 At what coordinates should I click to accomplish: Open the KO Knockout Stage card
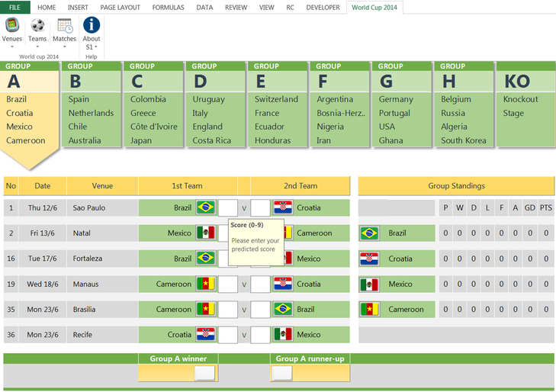pyautogui.click(x=525, y=104)
